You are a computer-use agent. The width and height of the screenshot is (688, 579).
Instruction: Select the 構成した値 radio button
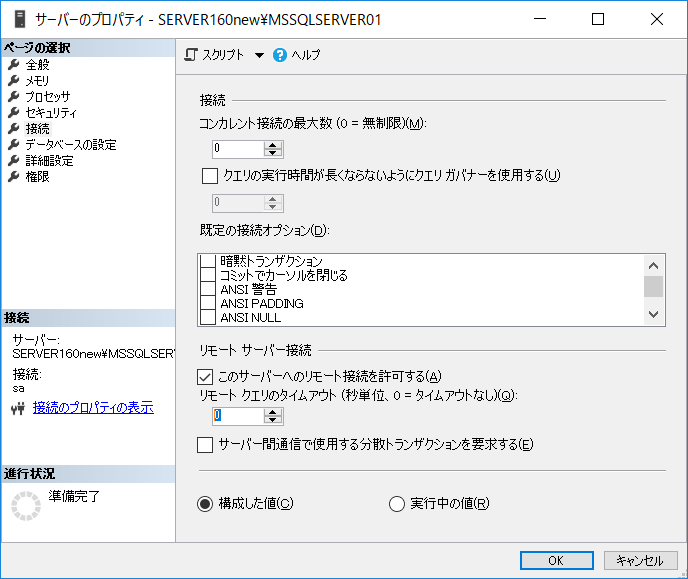[205, 504]
